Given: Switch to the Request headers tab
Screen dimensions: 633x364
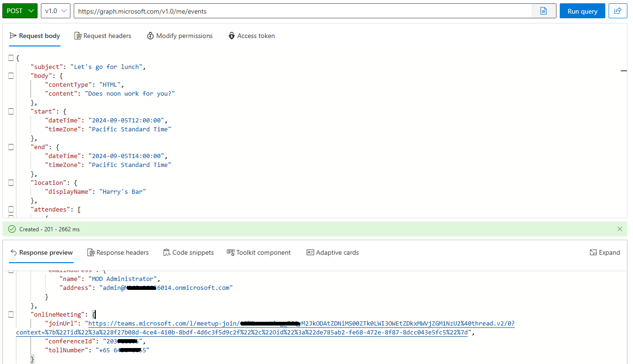Looking at the screenshot, I should (x=103, y=36).
